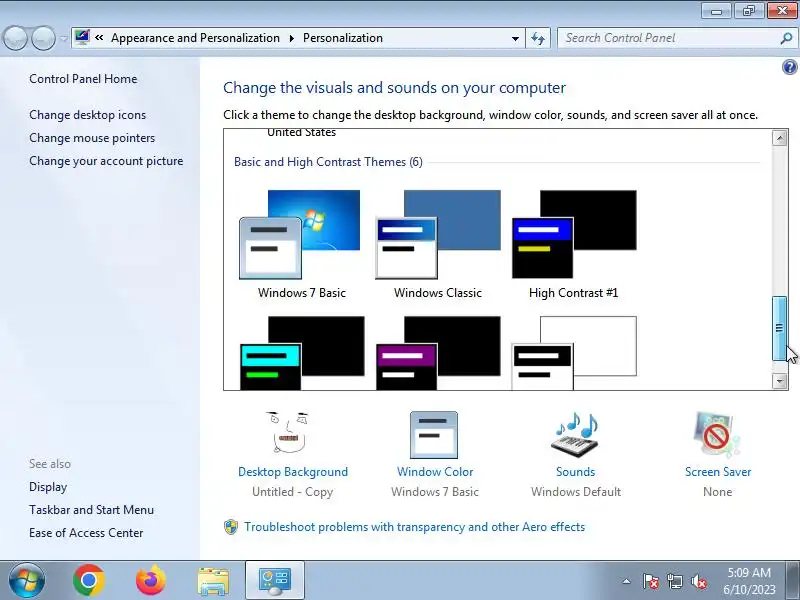The height and width of the screenshot is (600, 800).
Task: Click the refresh arrows button in the address bar
Action: point(538,38)
